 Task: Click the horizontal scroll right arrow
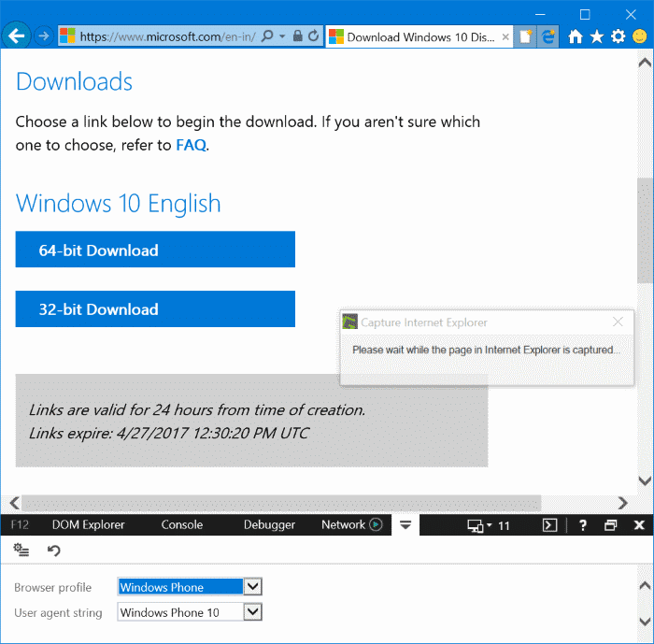[x=623, y=503]
